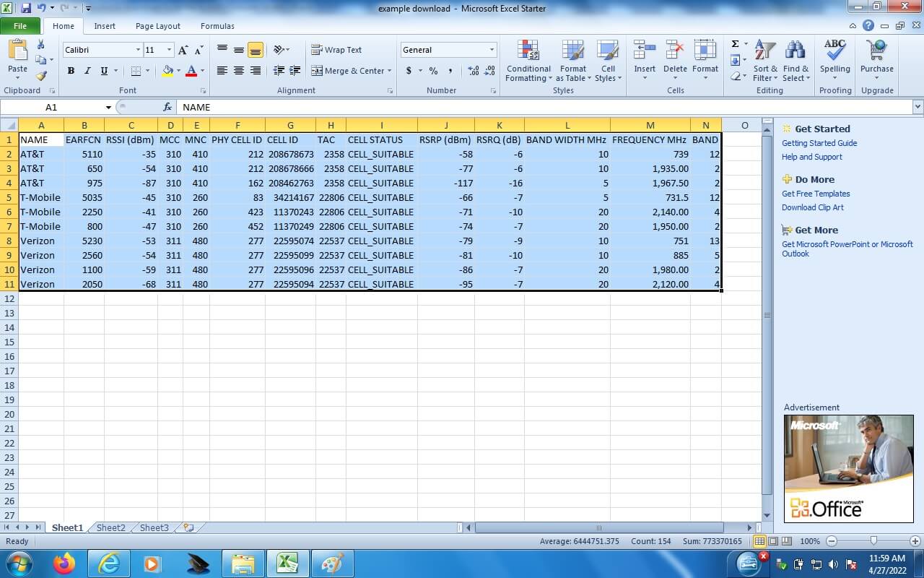Open Format as Table gallery
924x578 pixels.
tap(573, 52)
